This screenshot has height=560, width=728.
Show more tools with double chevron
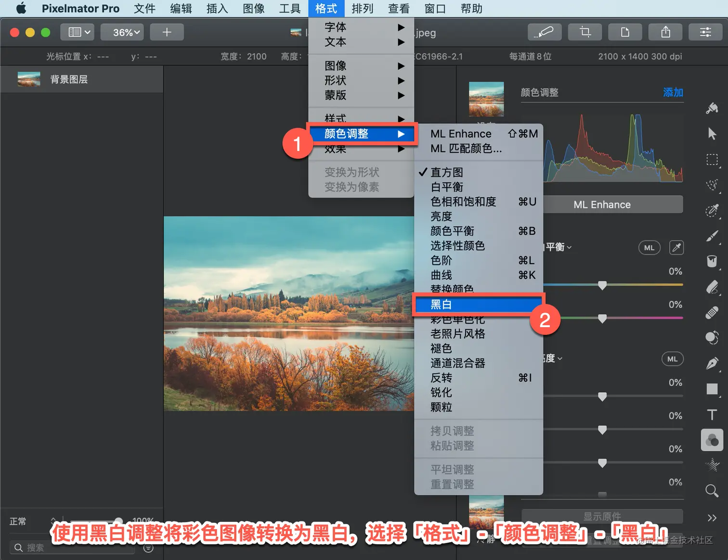click(x=712, y=518)
